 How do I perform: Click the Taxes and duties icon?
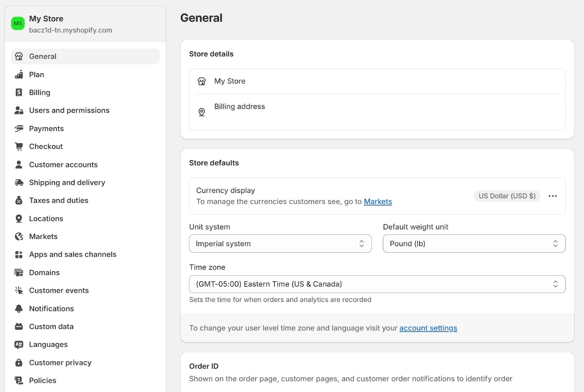tap(19, 200)
